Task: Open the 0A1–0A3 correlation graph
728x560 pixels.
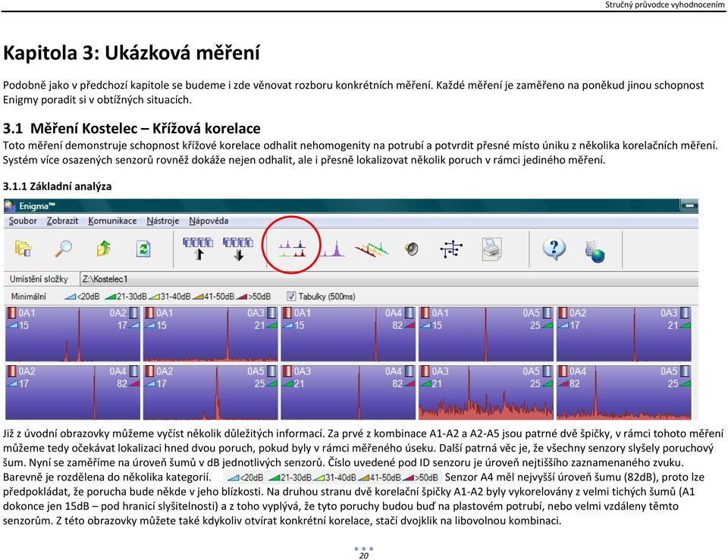Action: coord(210,333)
